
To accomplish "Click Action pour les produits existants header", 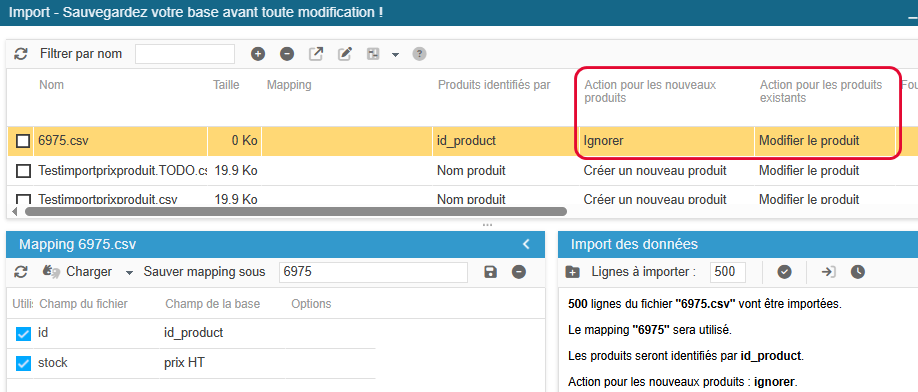I will pyautogui.click(x=821, y=92).
